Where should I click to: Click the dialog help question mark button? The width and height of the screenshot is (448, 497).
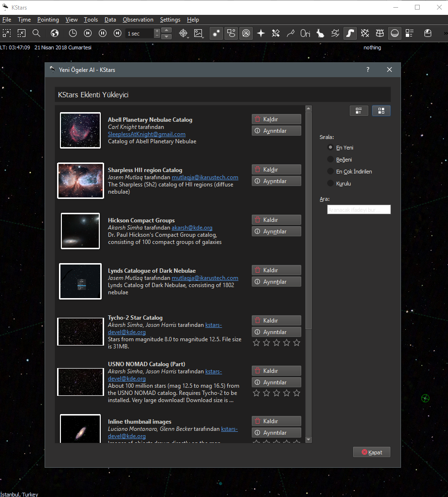[368, 69]
